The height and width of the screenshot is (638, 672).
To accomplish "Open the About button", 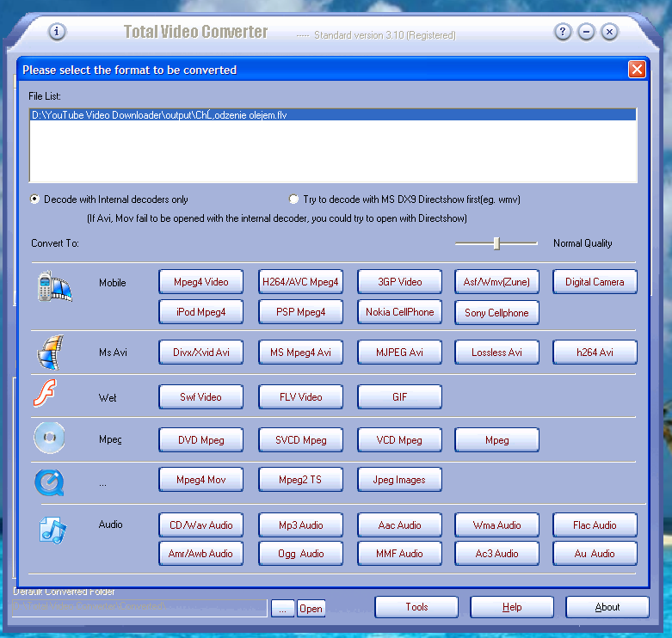I will pos(607,607).
